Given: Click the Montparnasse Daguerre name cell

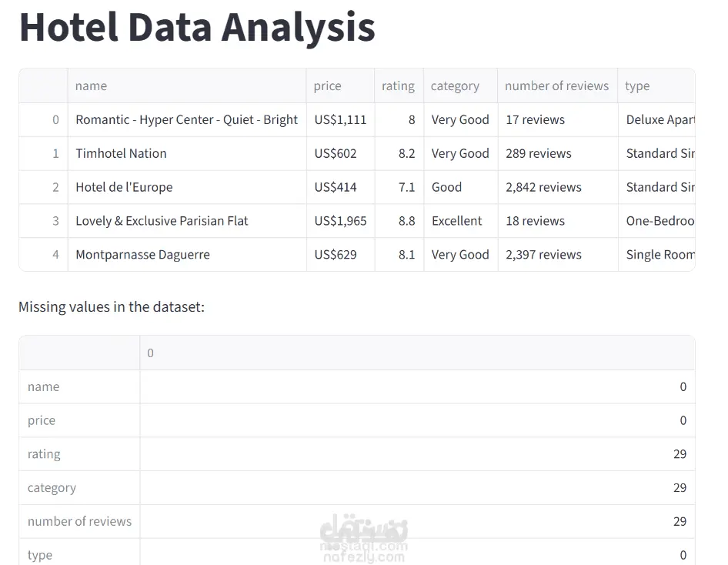Looking at the screenshot, I should click(142, 255).
